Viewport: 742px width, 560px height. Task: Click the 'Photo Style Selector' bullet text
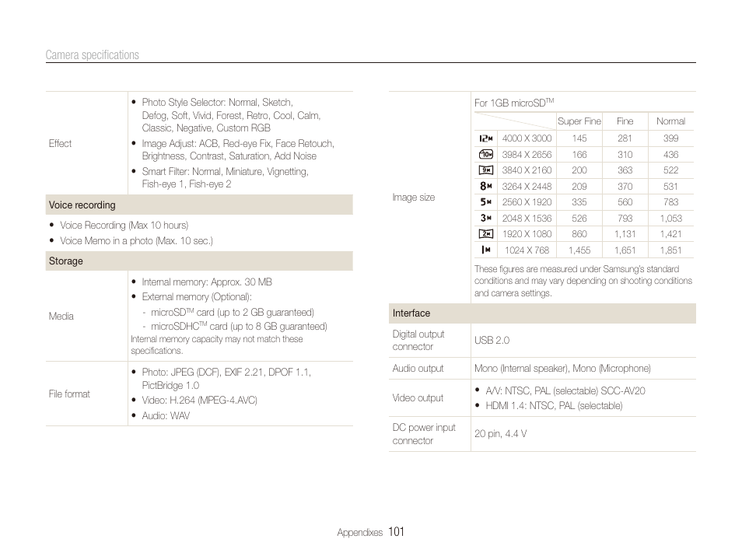point(232,115)
